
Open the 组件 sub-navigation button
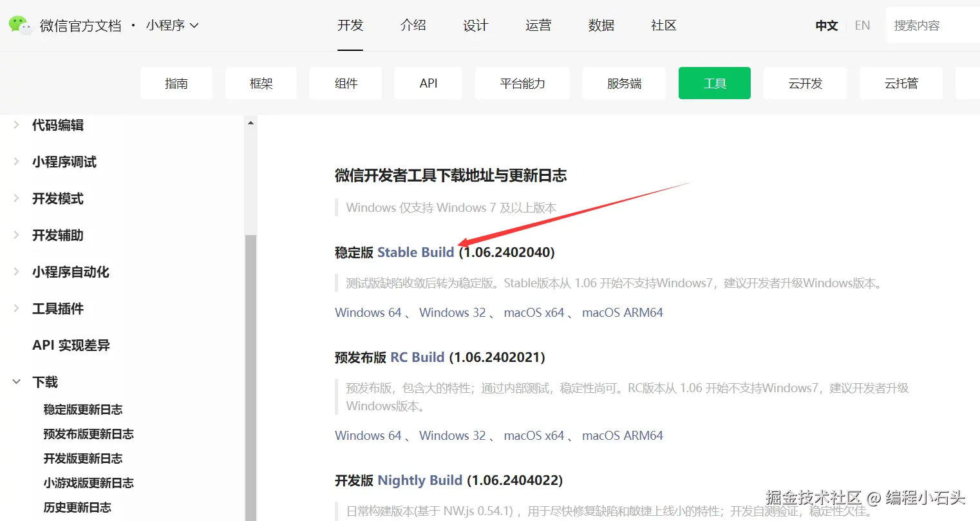pyautogui.click(x=346, y=83)
